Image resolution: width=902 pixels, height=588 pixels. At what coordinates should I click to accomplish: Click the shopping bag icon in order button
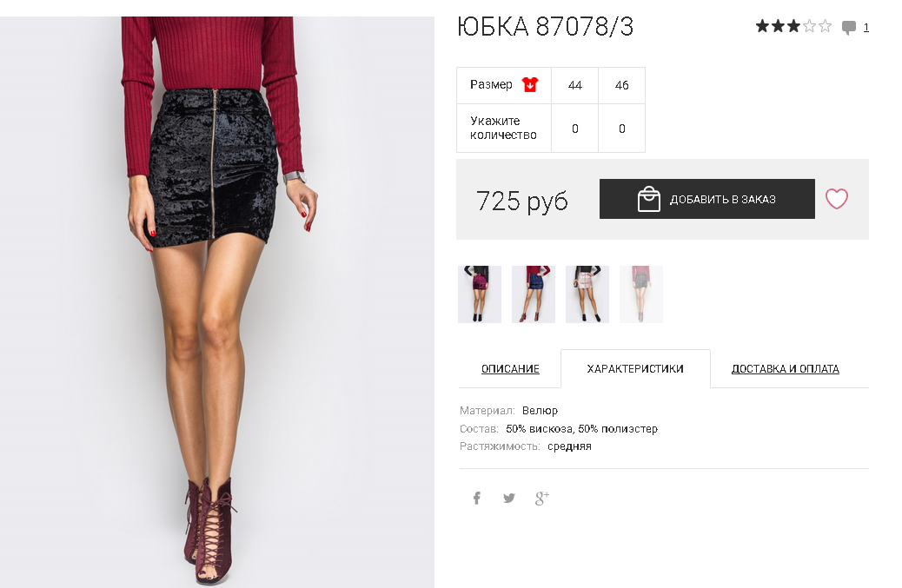click(x=649, y=199)
